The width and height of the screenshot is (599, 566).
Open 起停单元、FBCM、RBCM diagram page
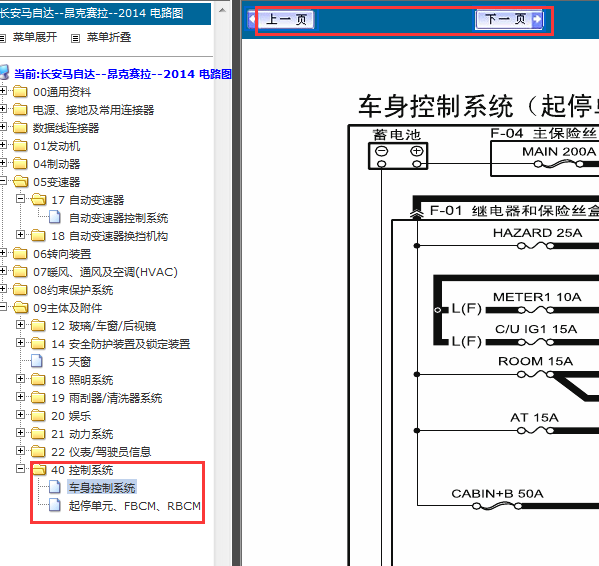click(134, 506)
